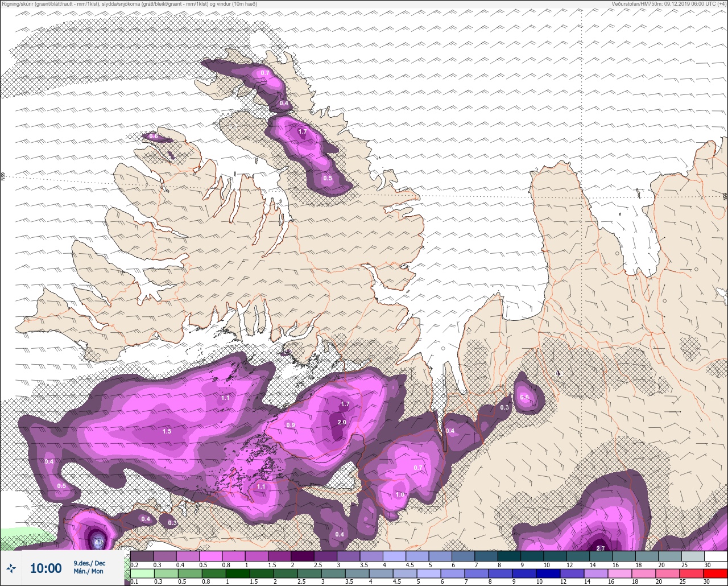The height and width of the screenshot is (586, 728).
Task: Click the 'Mán./ Mon' weekday label
Action: click(x=88, y=571)
